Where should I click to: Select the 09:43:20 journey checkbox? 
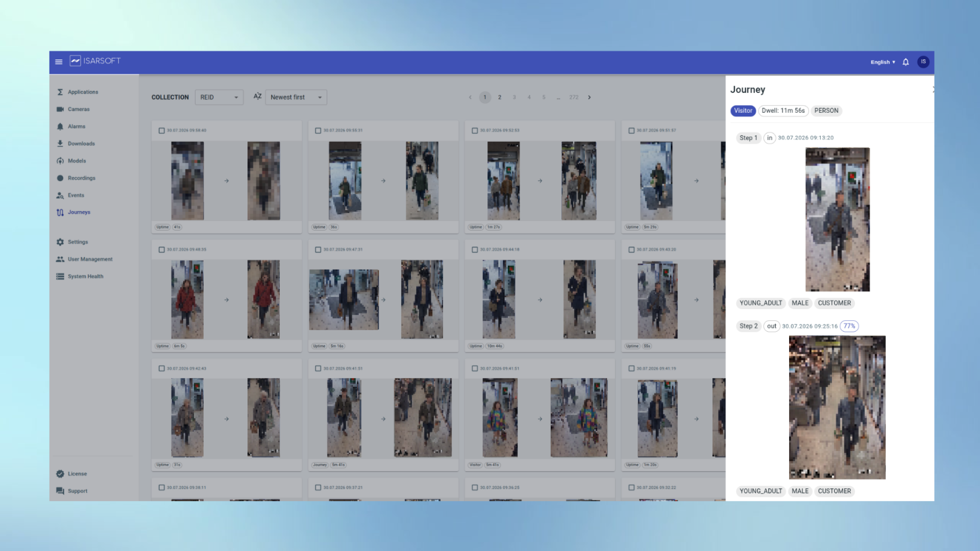pyautogui.click(x=631, y=250)
